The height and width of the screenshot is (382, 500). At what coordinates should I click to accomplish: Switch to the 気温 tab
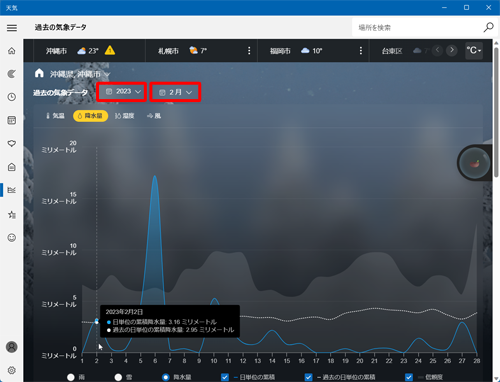[55, 116]
